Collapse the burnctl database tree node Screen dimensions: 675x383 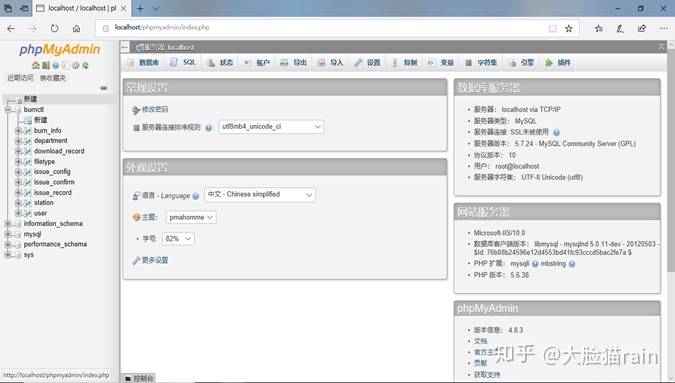(x=8, y=110)
